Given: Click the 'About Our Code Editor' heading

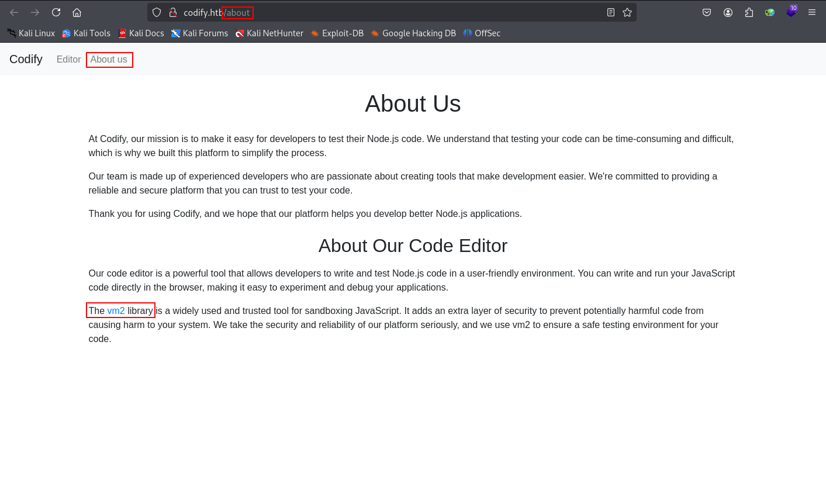Looking at the screenshot, I should (x=413, y=246).
